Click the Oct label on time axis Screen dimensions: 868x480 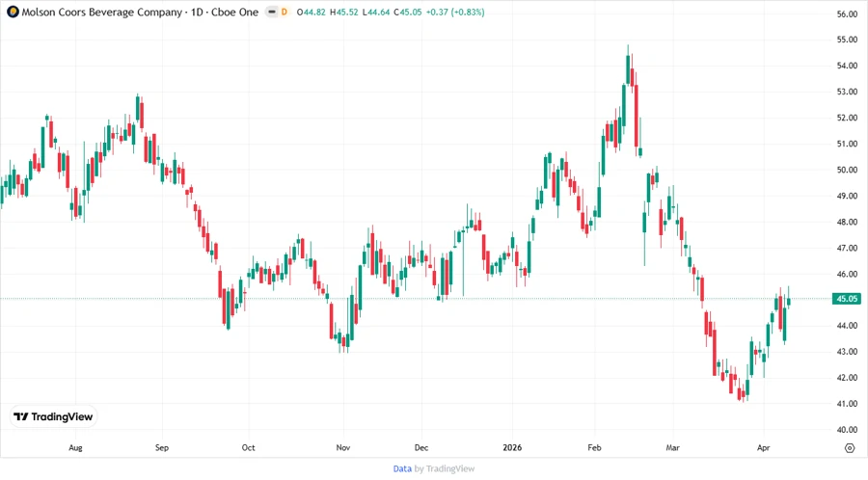[x=248, y=447]
